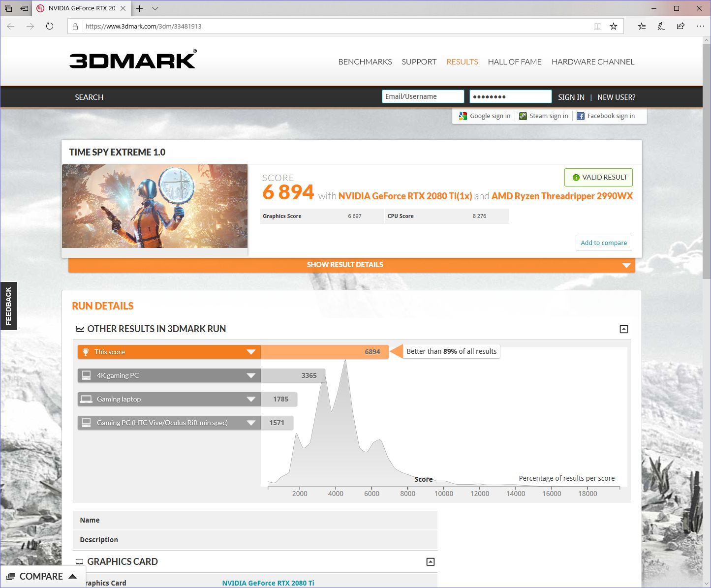Image resolution: width=711 pixels, height=588 pixels.
Task: Expand the This score dropdown
Action: click(x=251, y=352)
